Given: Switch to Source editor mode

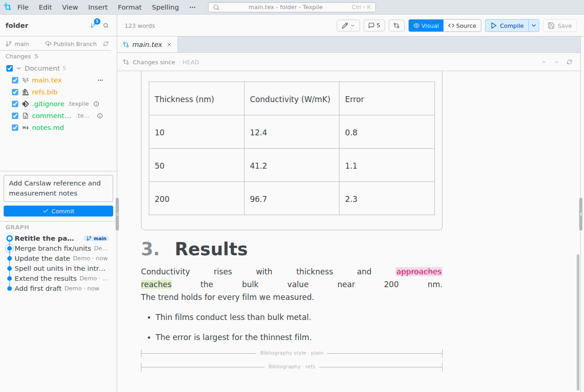Looking at the screenshot, I should 462,26.
